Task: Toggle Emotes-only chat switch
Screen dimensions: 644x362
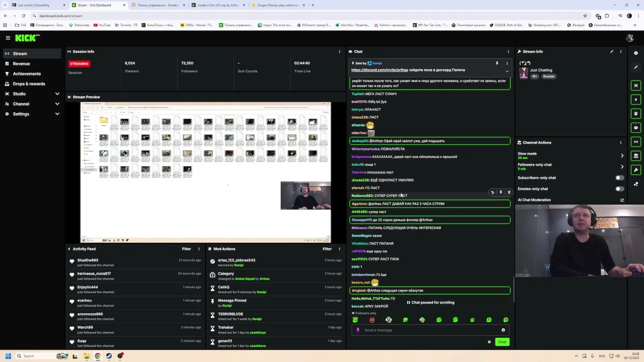Action: [x=620, y=189]
